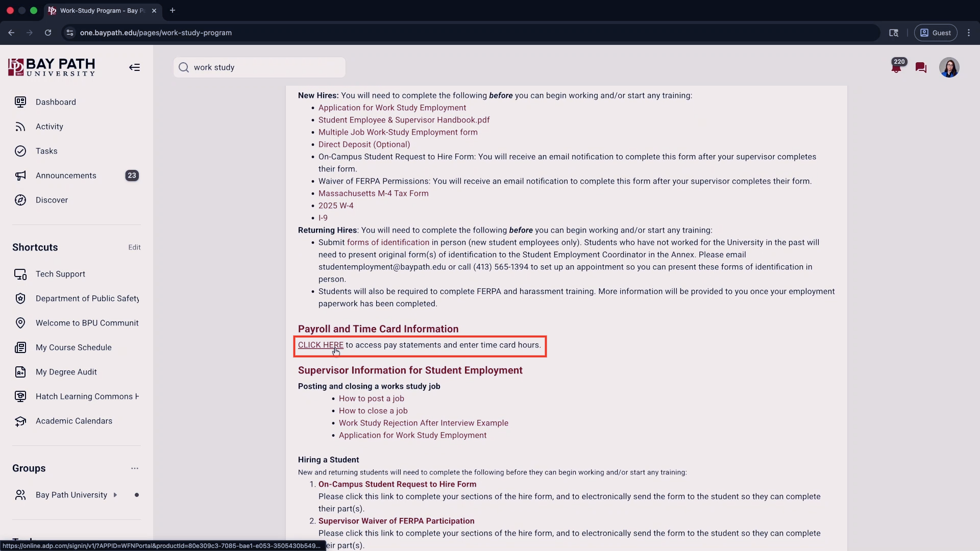This screenshot has height=551, width=980.
Task: Open the notifications bell showing 220
Action: [896, 67]
